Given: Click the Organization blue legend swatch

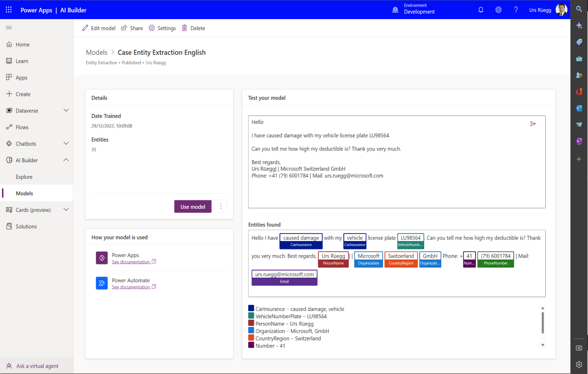Looking at the screenshot, I should click(x=251, y=330).
